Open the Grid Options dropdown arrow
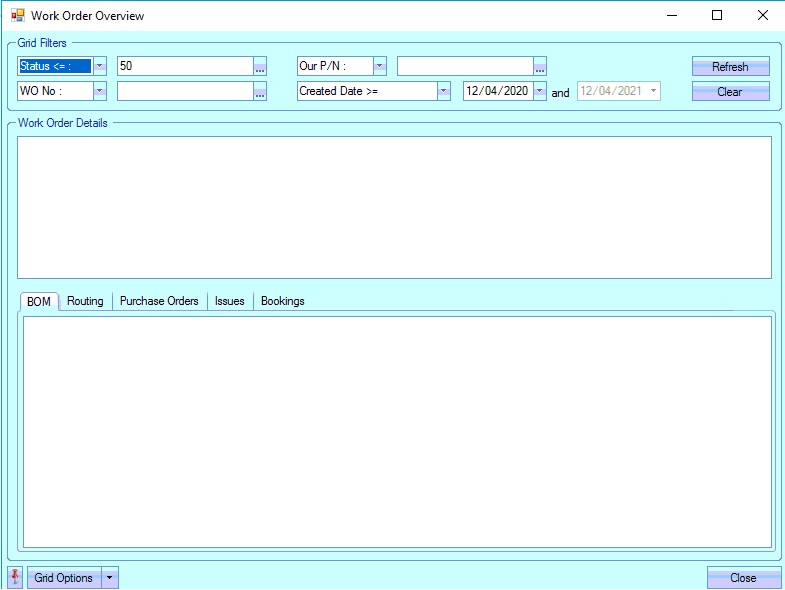 coord(110,578)
